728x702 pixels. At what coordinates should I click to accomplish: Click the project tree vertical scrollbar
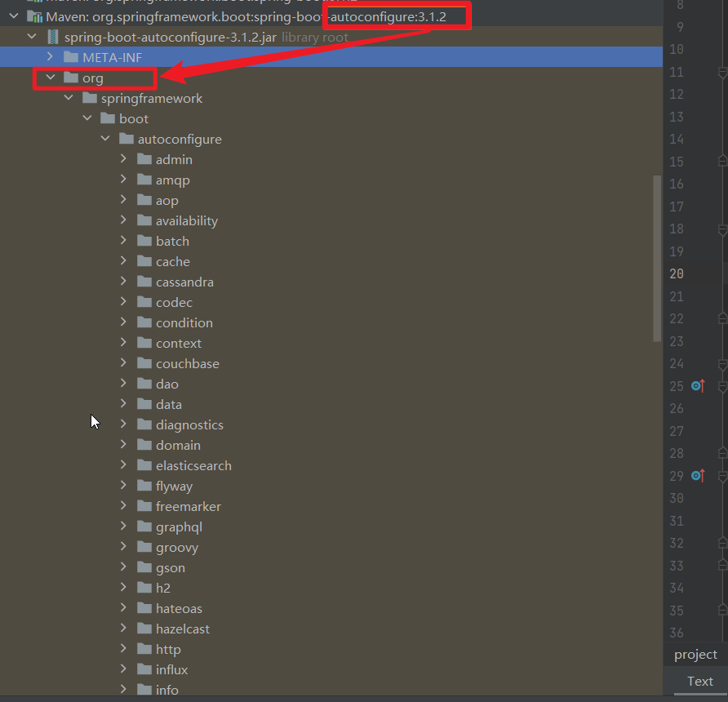point(657,258)
